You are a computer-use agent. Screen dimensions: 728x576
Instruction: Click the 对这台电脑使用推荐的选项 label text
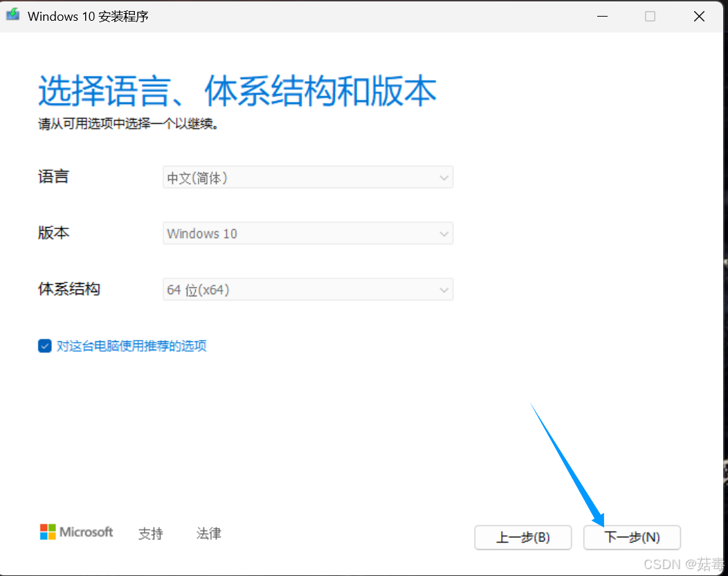pyautogui.click(x=131, y=345)
